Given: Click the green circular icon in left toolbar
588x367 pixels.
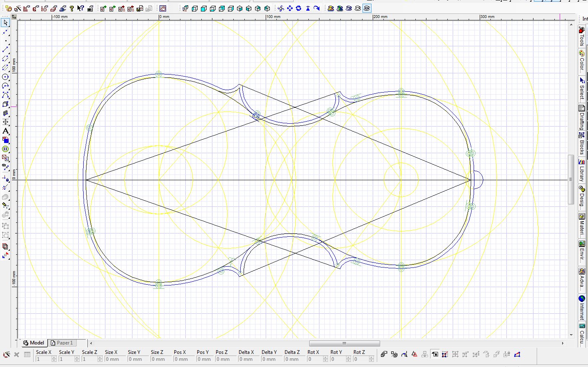Looking at the screenshot, I should point(5,149).
